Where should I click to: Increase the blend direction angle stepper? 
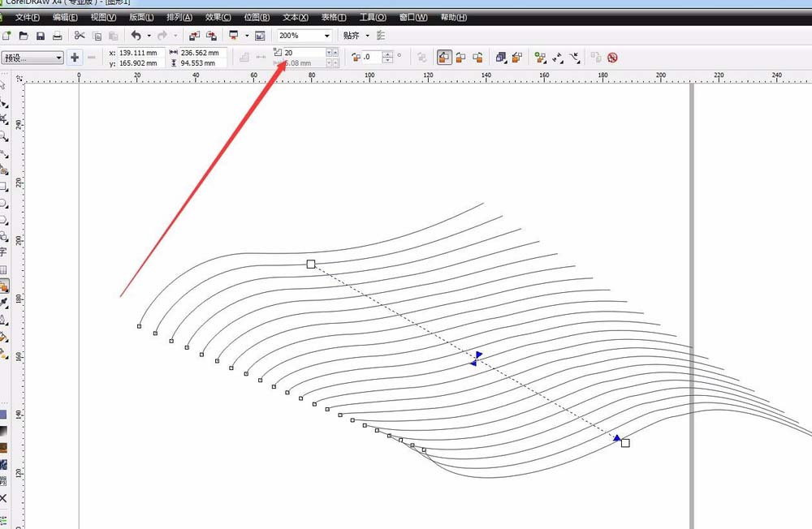388,54
